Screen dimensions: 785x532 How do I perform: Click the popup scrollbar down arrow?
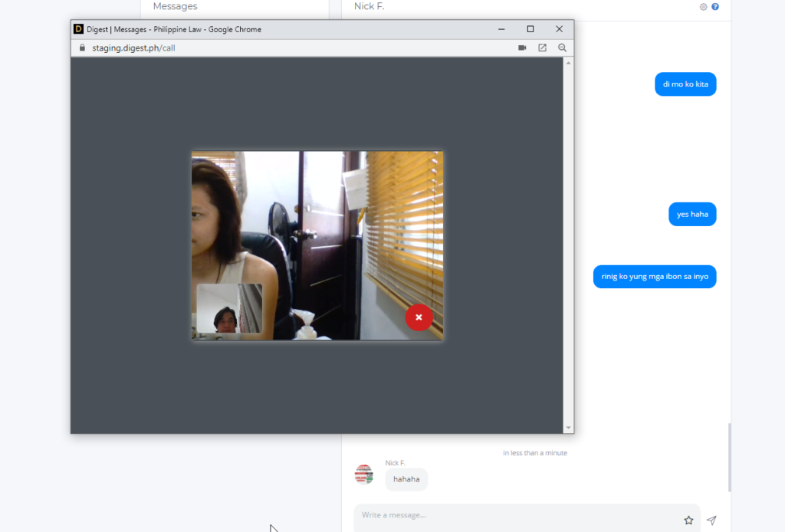[x=568, y=428]
